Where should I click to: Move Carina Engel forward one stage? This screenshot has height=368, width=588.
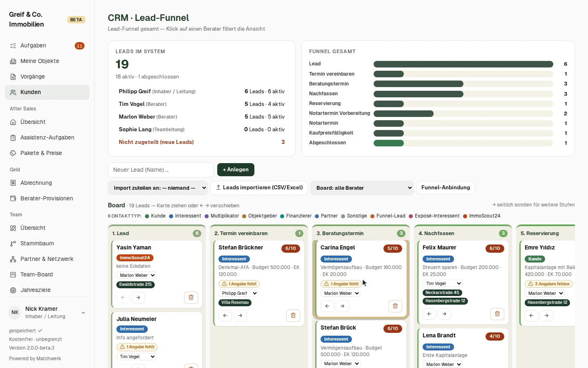tap(343, 306)
